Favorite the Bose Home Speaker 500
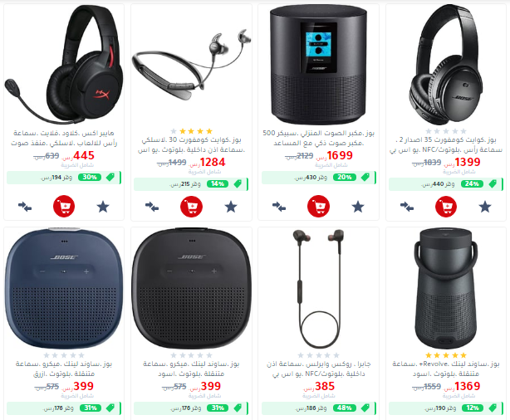This screenshot has height=420, width=510. [x=358, y=207]
